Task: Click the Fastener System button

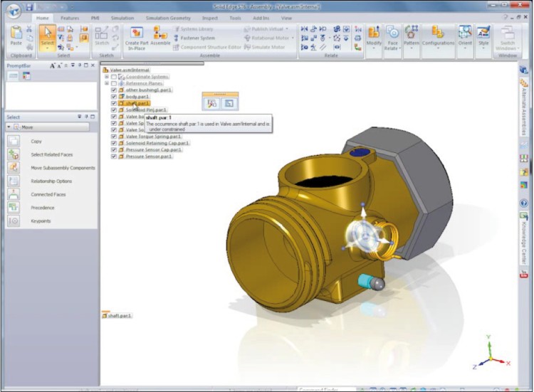Action: pyautogui.click(x=194, y=38)
